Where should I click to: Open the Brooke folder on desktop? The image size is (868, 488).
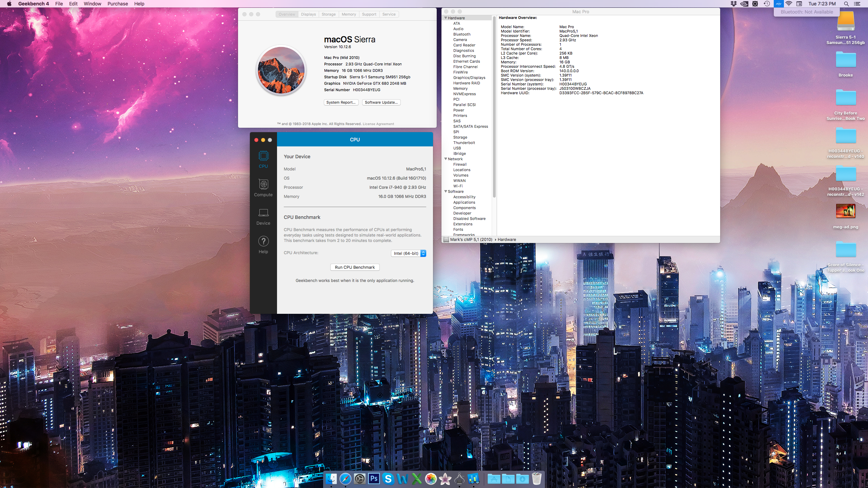click(x=846, y=60)
